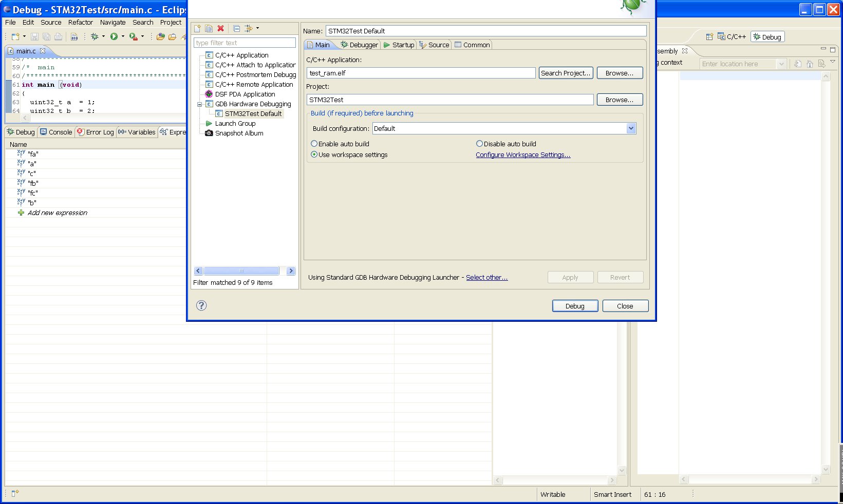The image size is (843, 504).
Task: Click the green Run icon in toolbar
Action: tap(114, 36)
